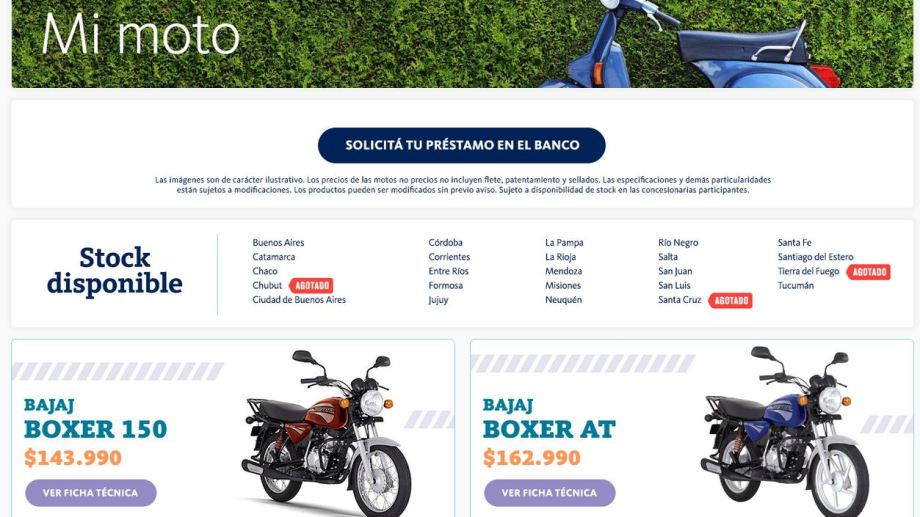This screenshot has width=920, height=517.
Task: Open Ciudad de Buenos Aires stock
Action: 299,299
